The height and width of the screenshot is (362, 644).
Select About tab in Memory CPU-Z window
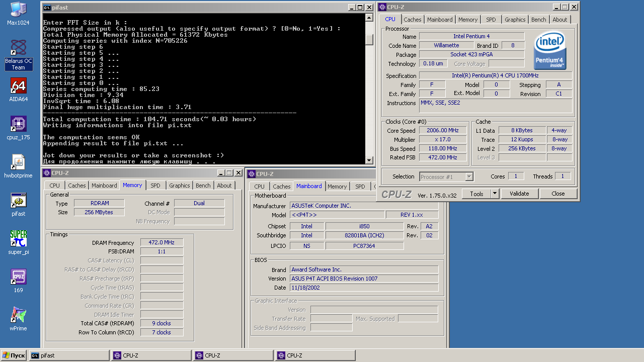point(224,186)
